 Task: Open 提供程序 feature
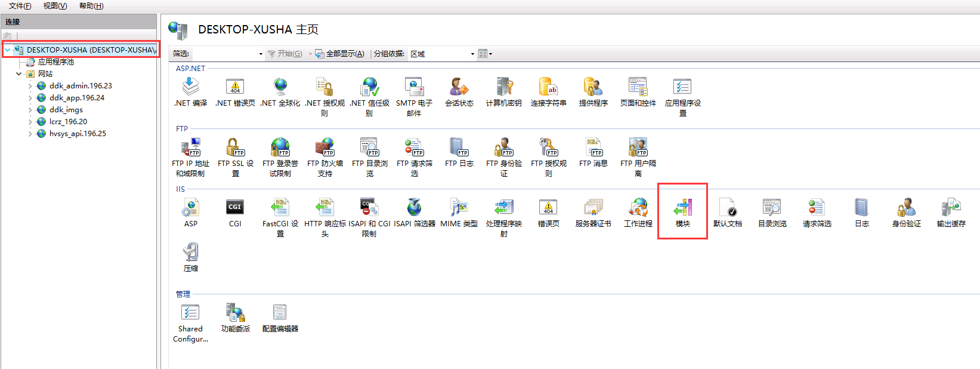tap(593, 93)
